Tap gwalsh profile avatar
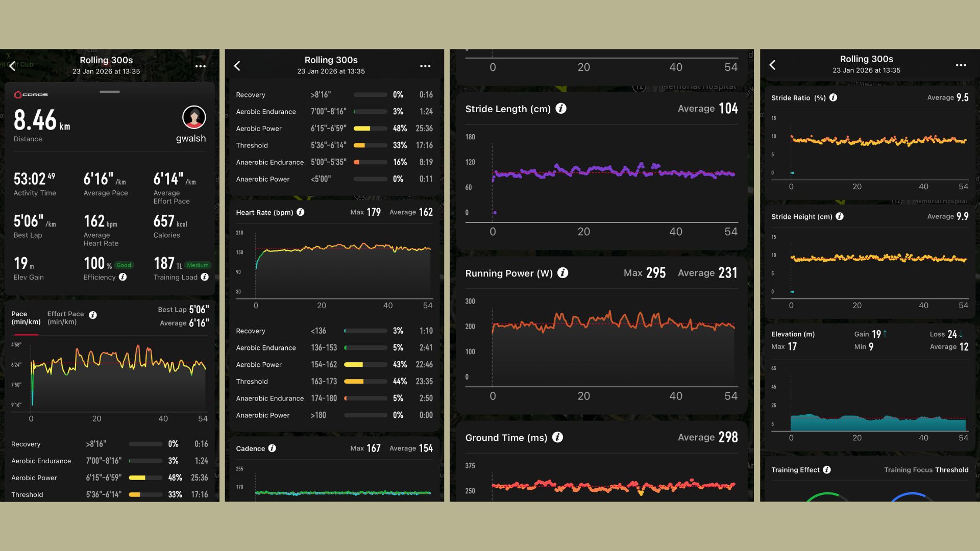Screen dimensions: 980x551 (x=194, y=118)
